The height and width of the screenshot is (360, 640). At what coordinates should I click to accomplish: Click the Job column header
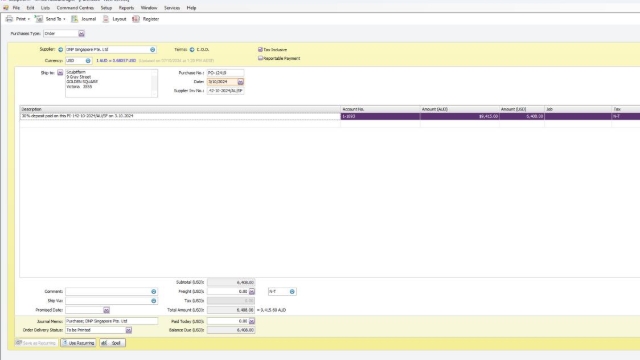pyautogui.click(x=578, y=109)
